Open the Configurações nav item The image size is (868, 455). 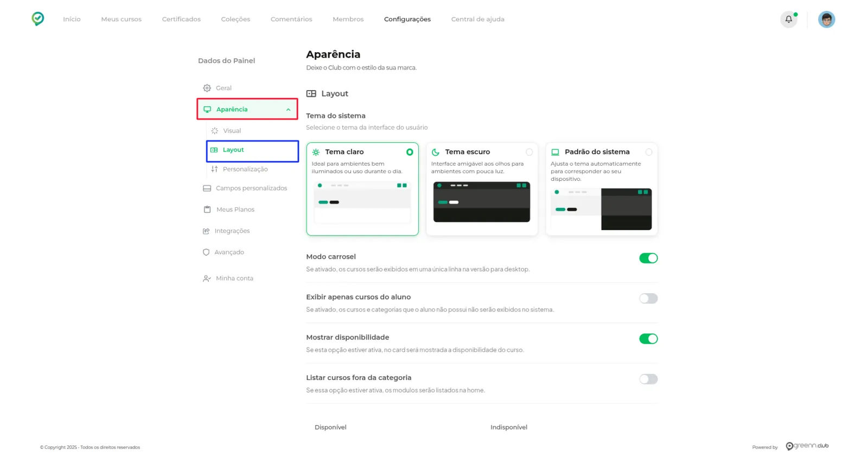407,19
